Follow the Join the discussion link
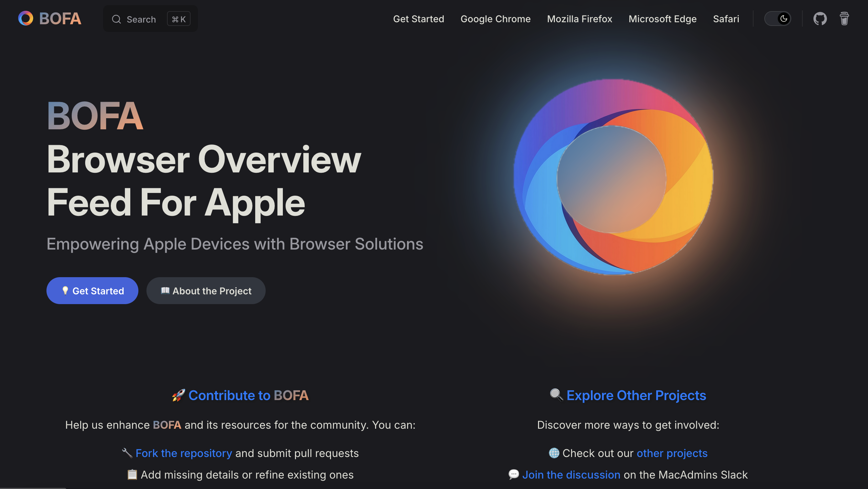The image size is (868, 489). click(571, 475)
